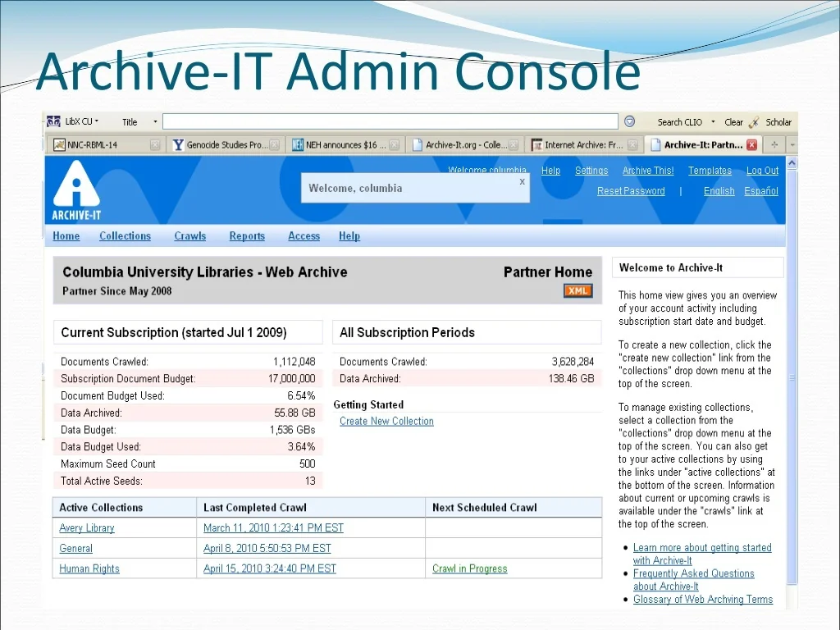The image size is (840, 630).
Task: Open the Human Rights collection link
Action: point(89,569)
